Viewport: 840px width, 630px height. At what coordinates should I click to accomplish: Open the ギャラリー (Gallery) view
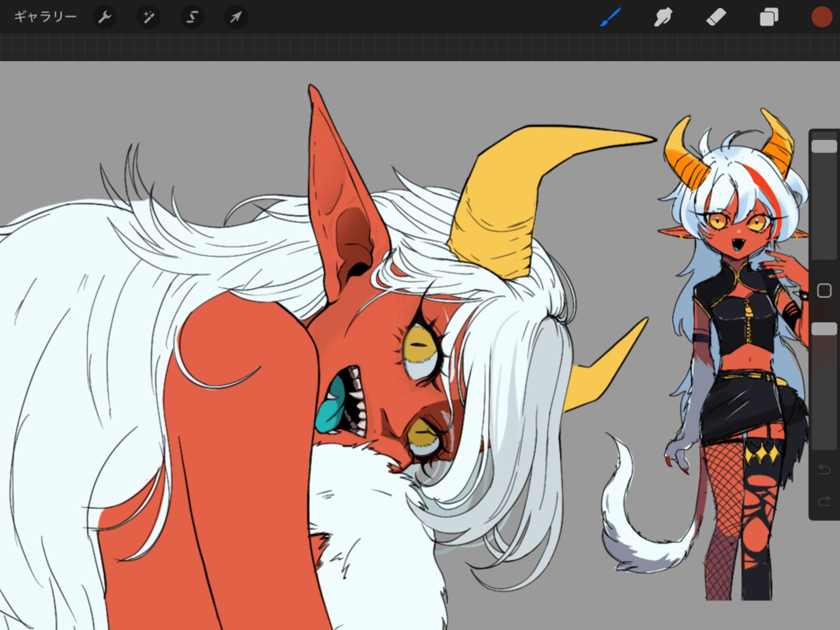coord(45,17)
